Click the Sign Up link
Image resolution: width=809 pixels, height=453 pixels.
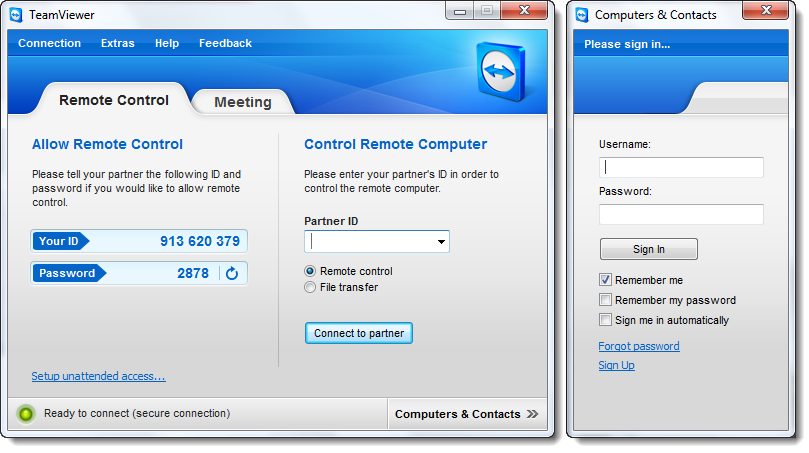[617, 365]
